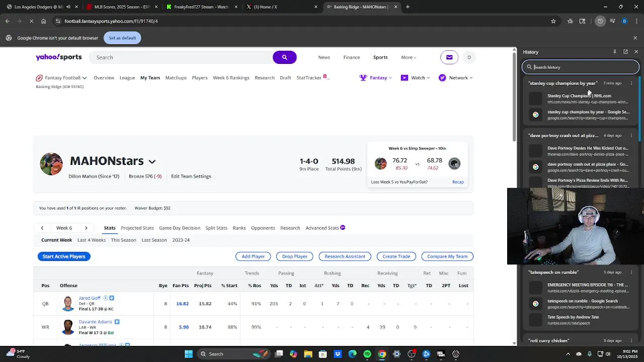Open options for 'dave portnoy crash out' group
The width and height of the screenshot is (644, 362).
pyautogui.click(x=631, y=136)
